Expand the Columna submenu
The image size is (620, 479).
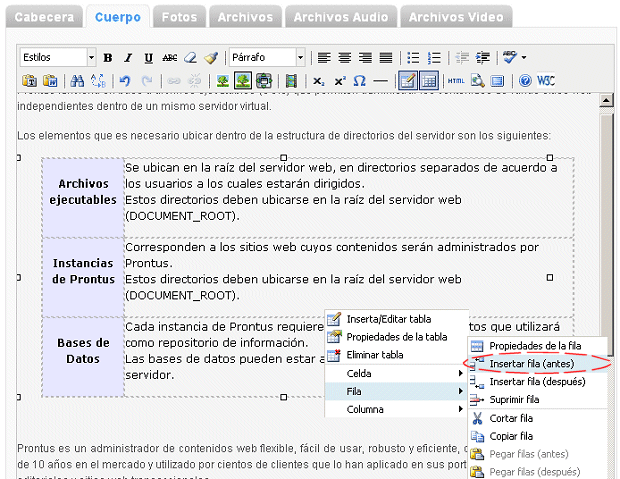tap(395, 409)
